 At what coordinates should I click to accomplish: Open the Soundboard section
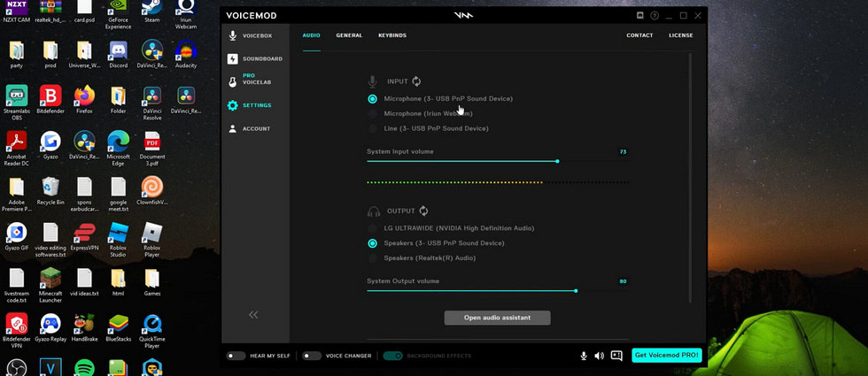coord(255,58)
